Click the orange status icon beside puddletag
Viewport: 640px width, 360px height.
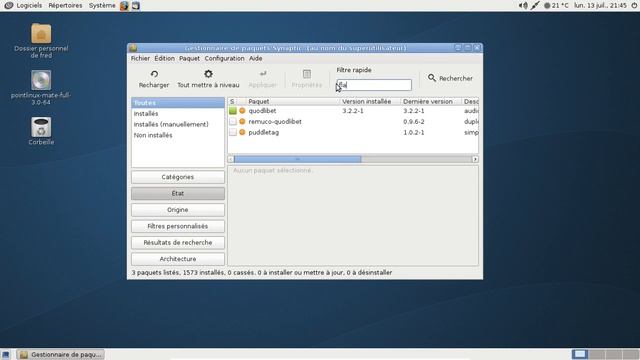(x=242, y=132)
